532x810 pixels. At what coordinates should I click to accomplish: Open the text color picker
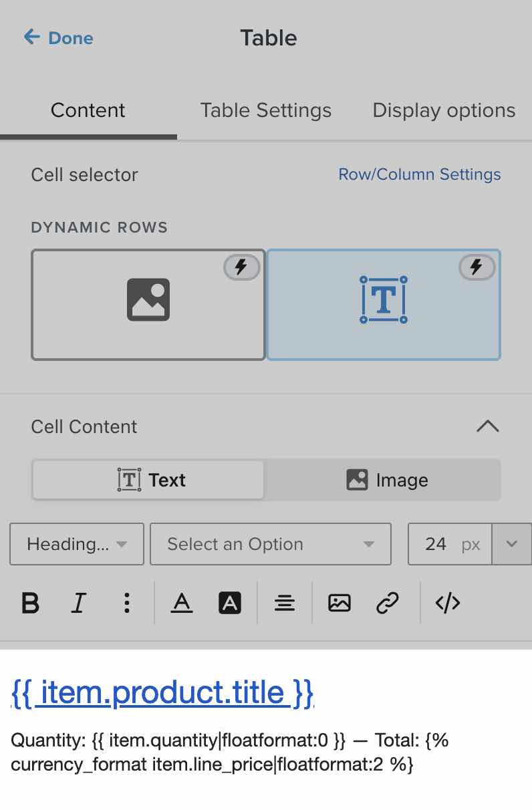(x=181, y=603)
